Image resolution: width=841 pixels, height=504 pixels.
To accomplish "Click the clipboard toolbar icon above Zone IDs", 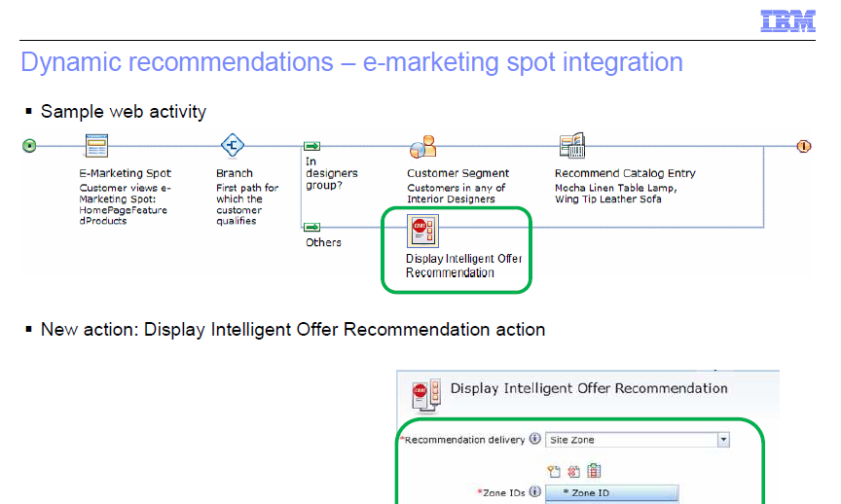I will click(x=595, y=470).
